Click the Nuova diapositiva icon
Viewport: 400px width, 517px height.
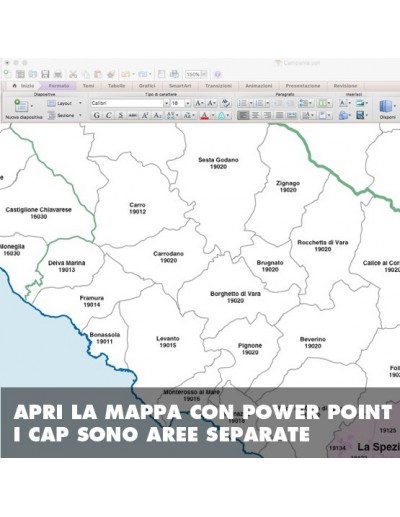click(21, 106)
